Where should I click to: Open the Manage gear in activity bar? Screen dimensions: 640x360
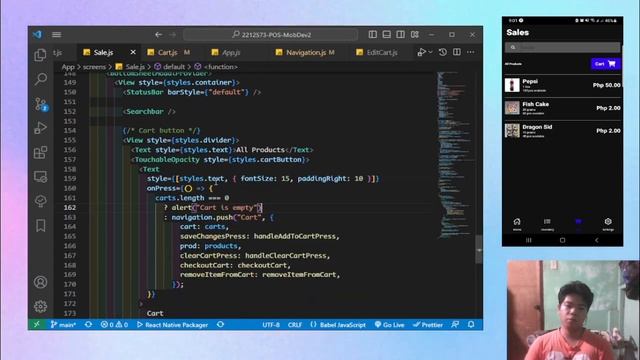40,306
